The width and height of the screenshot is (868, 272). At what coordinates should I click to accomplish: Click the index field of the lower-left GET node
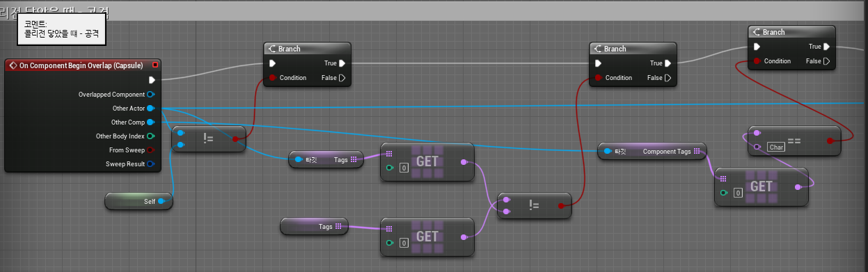404,243
